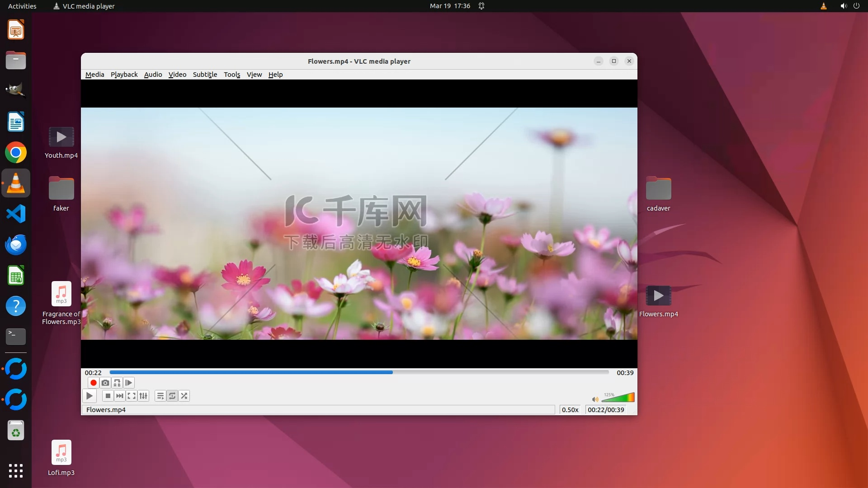Skip to next media in playlist
The height and width of the screenshot is (488, 868).
coord(119,396)
